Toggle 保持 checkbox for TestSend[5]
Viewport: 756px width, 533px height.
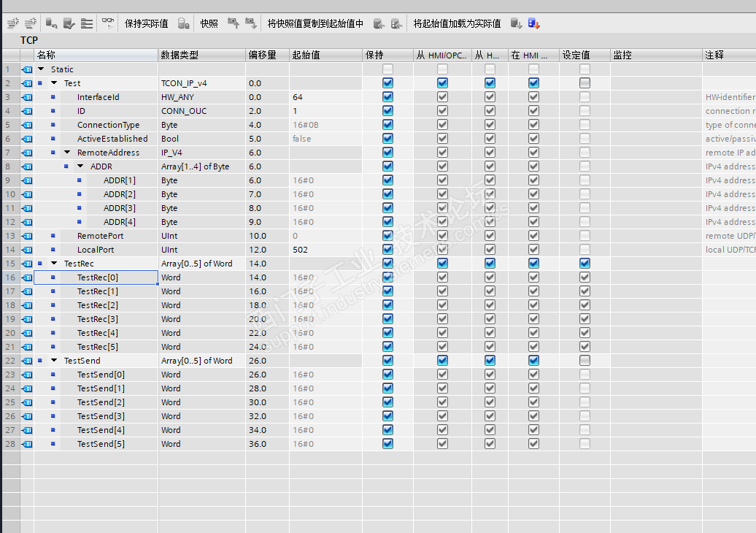pos(387,444)
